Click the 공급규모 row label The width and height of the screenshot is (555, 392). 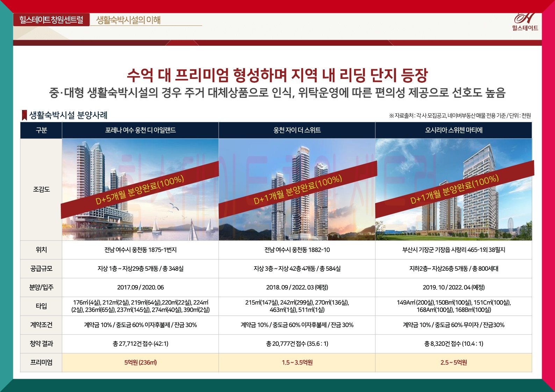click(x=41, y=269)
